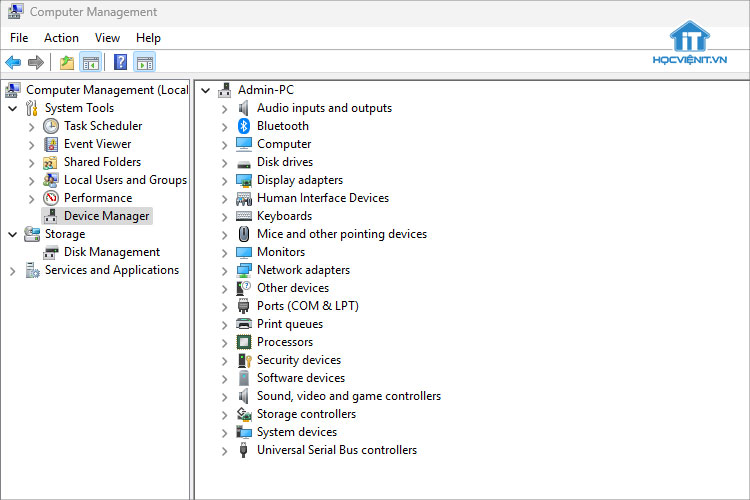Select the Bluetooth label
This screenshot has height=500, width=750.
[283, 126]
